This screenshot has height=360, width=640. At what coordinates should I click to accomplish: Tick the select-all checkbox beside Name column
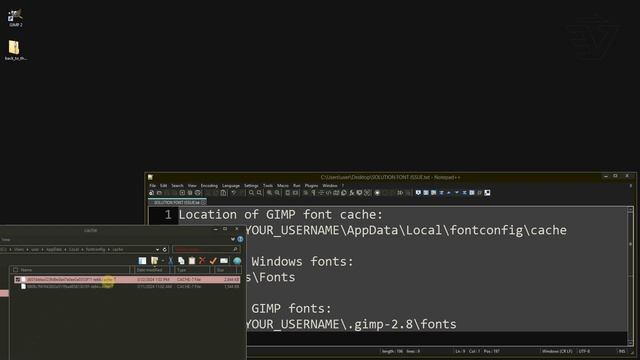coord(16,270)
